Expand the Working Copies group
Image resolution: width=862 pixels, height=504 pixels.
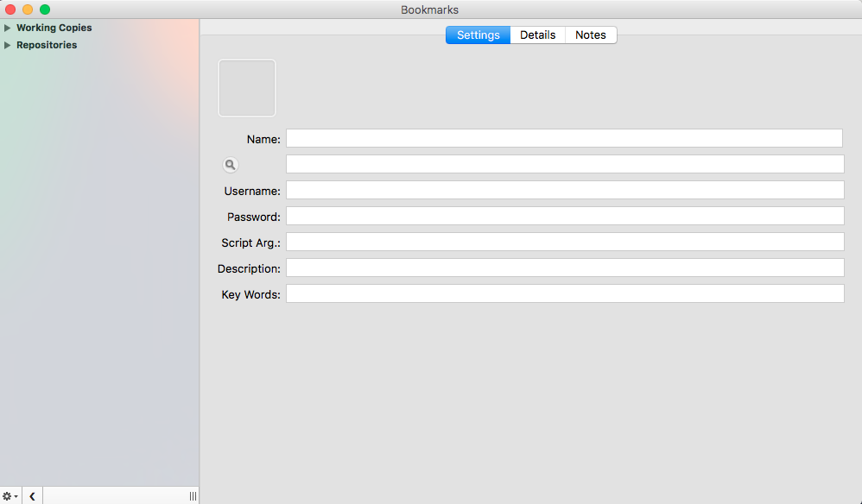click(8, 28)
